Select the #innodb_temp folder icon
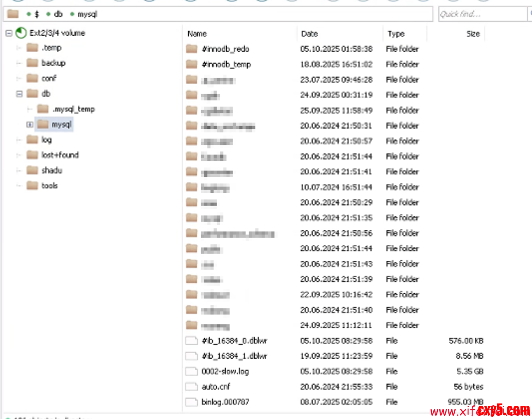Screen dimensions: 532x419 pyautogui.click(x=192, y=64)
